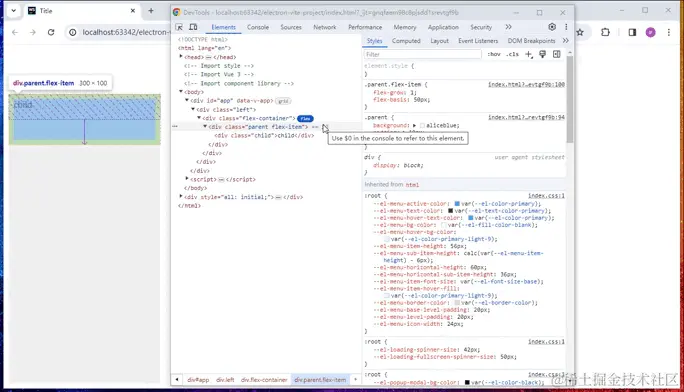Select the Layout sidebar tab
Image resolution: width=684 pixels, height=392 pixels.
coord(439,41)
